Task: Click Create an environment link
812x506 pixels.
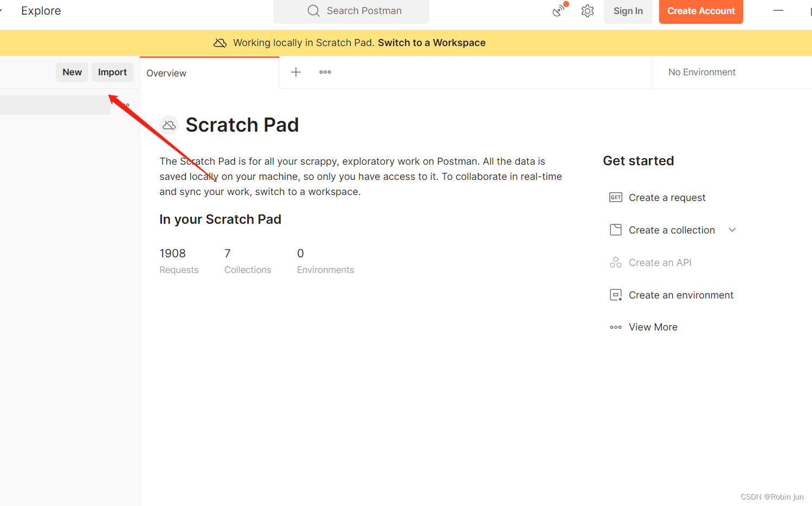Action: pyautogui.click(x=681, y=295)
